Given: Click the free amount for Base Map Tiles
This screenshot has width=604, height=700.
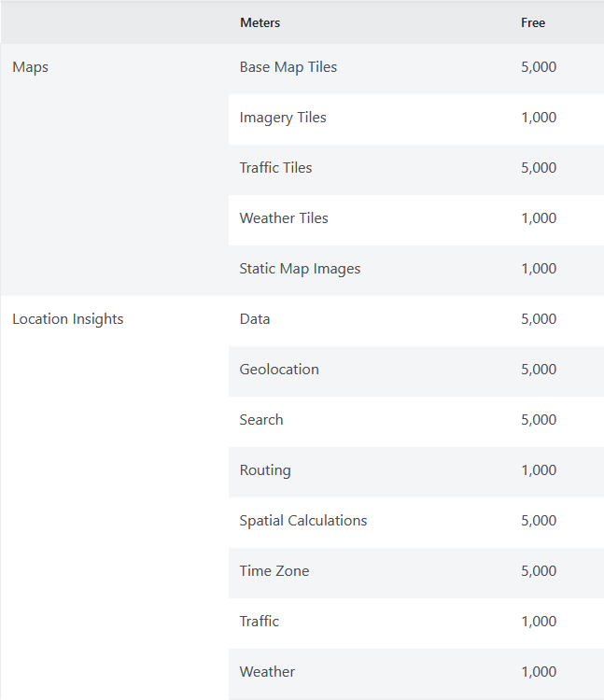Looking at the screenshot, I should (539, 67).
